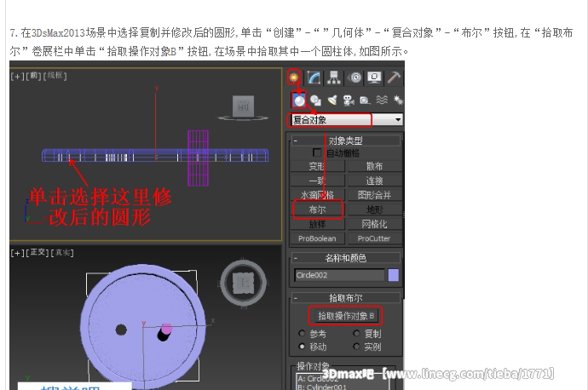Open the Utilities hammer tab

(394, 77)
